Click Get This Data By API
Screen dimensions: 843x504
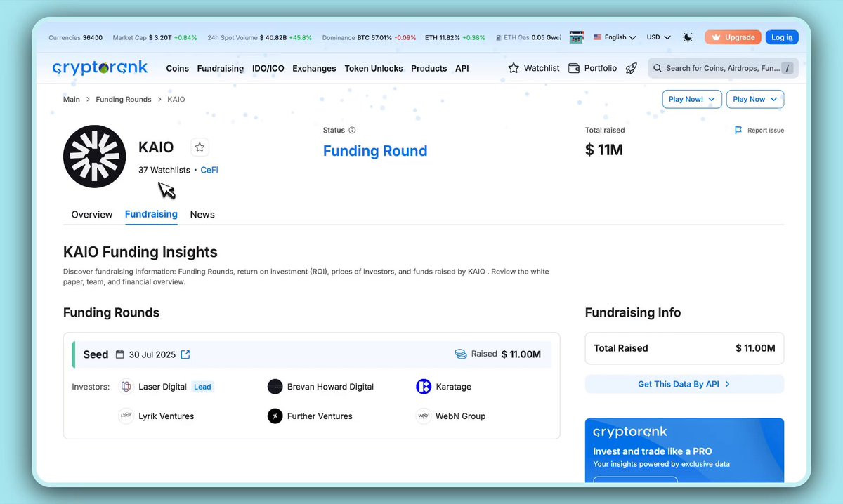point(684,384)
